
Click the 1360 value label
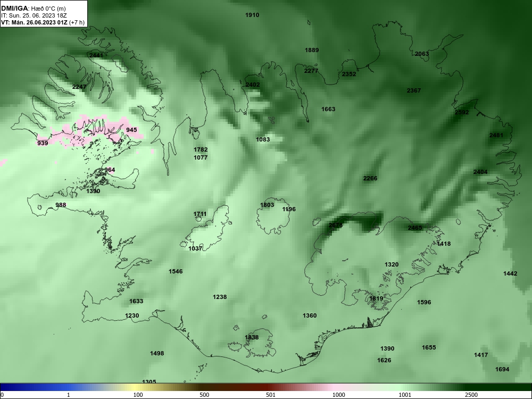(310, 316)
